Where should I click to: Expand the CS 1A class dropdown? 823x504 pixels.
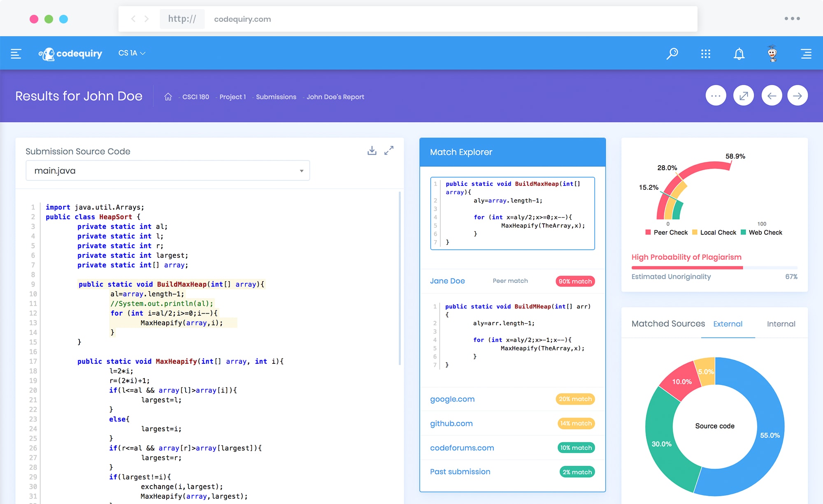click(132, 53)
